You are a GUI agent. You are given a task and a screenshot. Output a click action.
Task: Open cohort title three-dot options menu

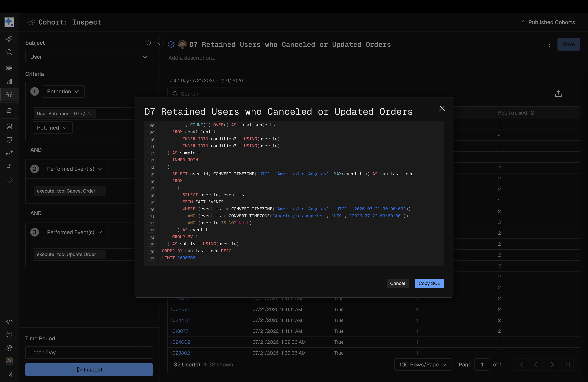click(549, 45)
